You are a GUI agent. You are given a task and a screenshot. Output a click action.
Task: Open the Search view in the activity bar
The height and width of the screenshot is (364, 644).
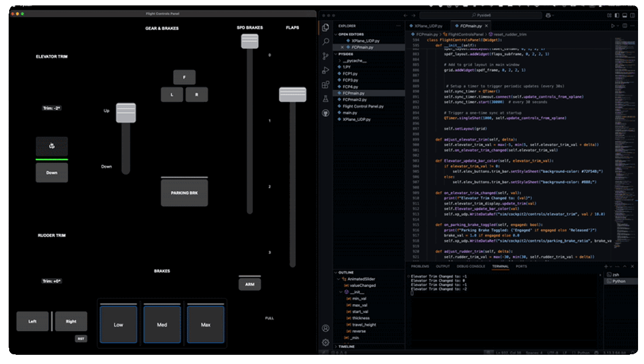click(325, 42)
